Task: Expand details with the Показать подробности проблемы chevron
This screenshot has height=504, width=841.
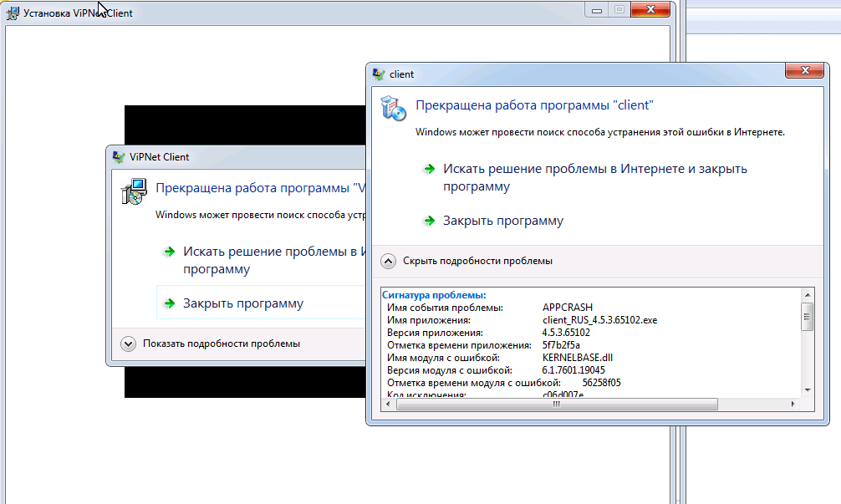Action: coord(128,344)
